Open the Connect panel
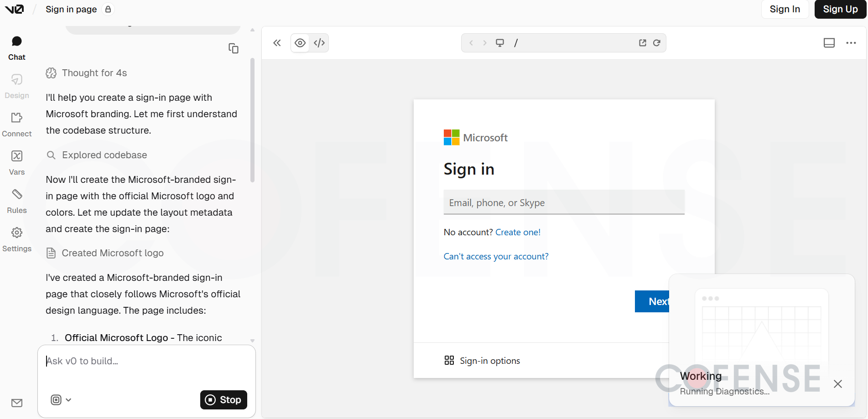The height and width of the screenshot is (419, 868). pos(17,125)
